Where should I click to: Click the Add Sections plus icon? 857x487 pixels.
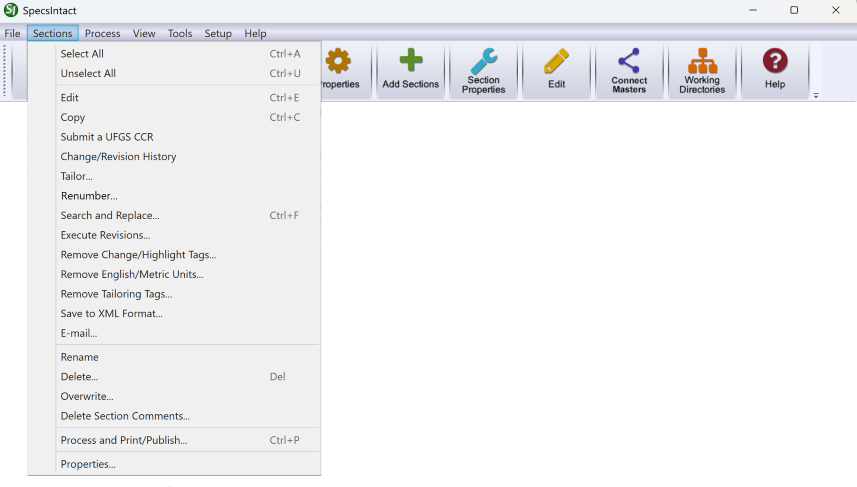pyautogui.click(x=411, y=60)
